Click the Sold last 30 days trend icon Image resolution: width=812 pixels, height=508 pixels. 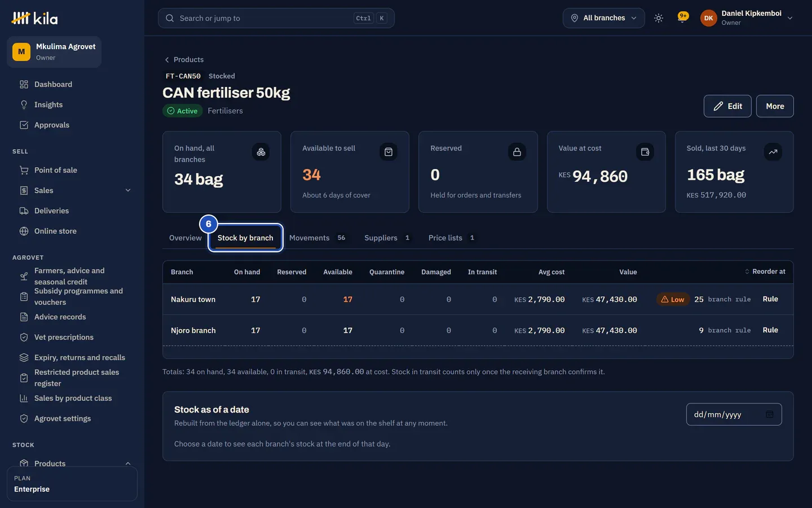point(773,152)
